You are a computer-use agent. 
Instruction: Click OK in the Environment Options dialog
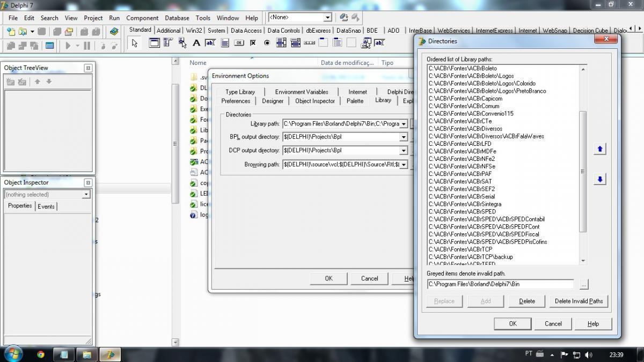pos(328,278)
